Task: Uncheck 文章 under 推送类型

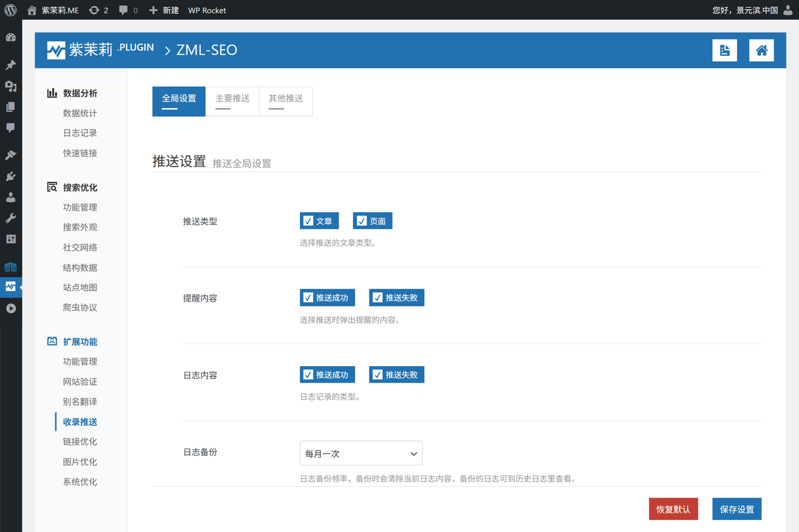Action: 319,221
